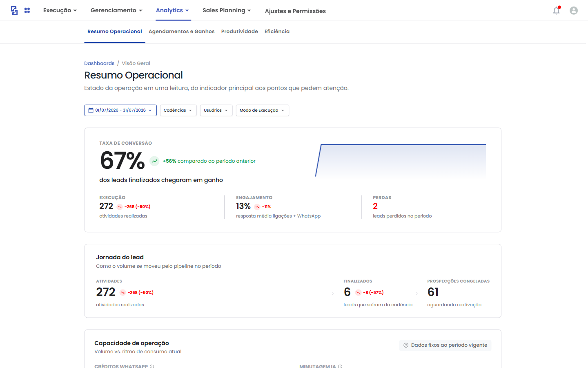The height and width of the screenshot is (368, 588).
Task: Open the notifications bell
Action: point(556,11)
